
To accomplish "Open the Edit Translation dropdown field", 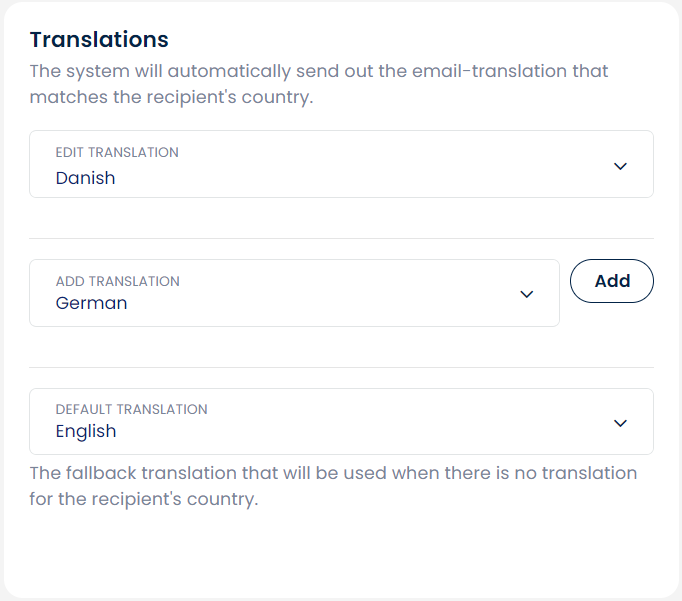I will coord(340,164).
